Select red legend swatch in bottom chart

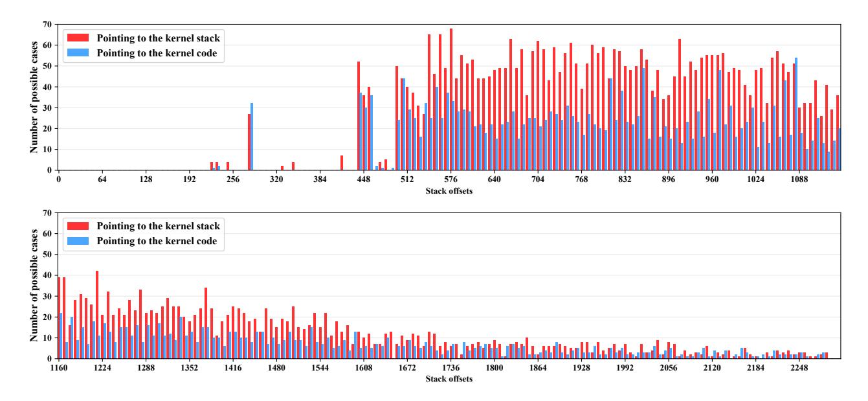click(x=77, y=225)
